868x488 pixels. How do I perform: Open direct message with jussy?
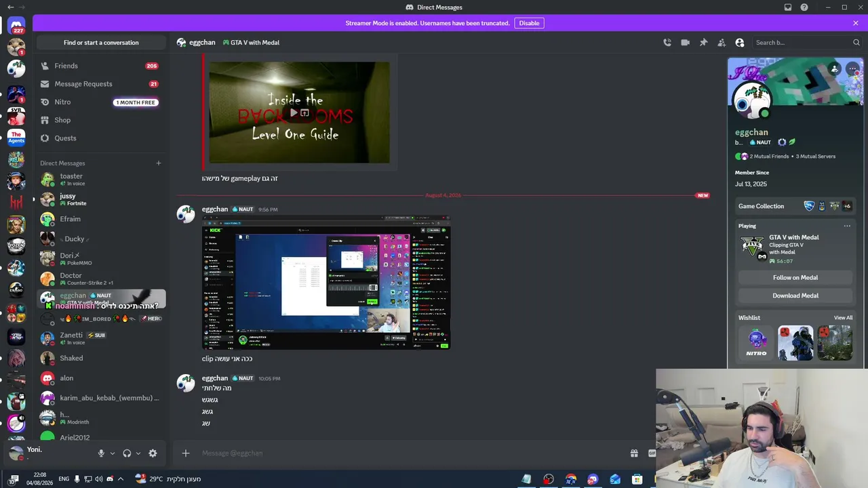pyautogui.click(x=101, y=199)
